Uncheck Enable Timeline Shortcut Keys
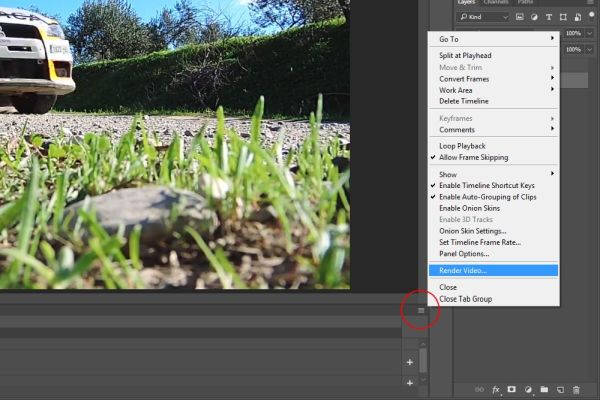 [494, 185]
